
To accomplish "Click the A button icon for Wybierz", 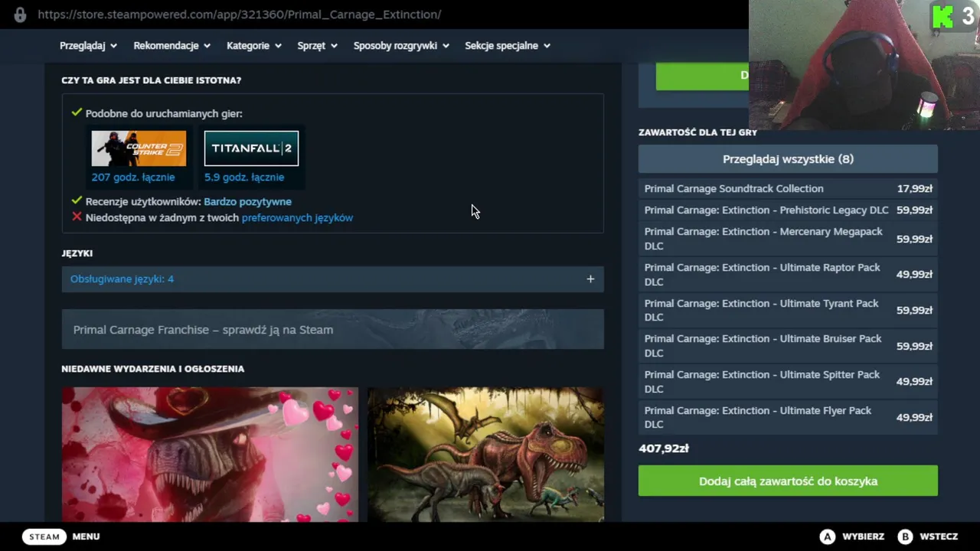I will (x=828, y=536).
